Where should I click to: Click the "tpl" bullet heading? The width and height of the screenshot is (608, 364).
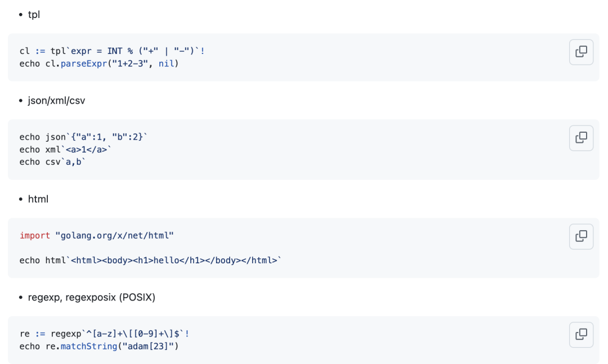(34, 15)
